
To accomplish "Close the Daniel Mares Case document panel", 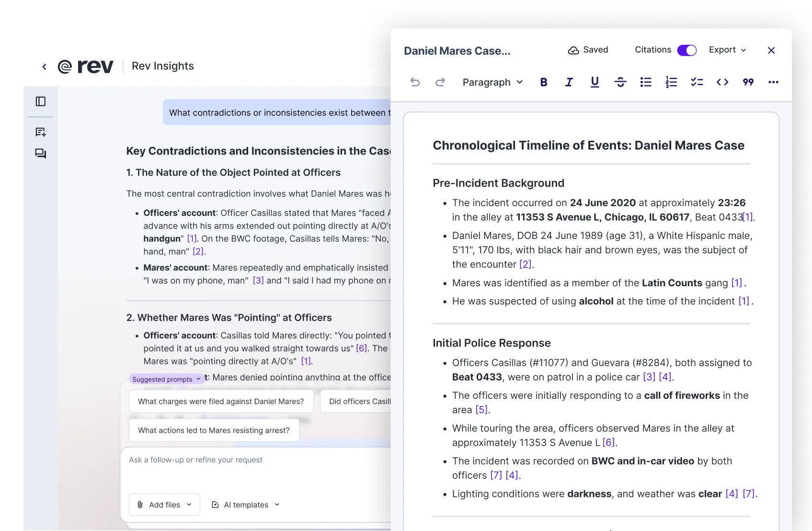I will click(771, 50).
